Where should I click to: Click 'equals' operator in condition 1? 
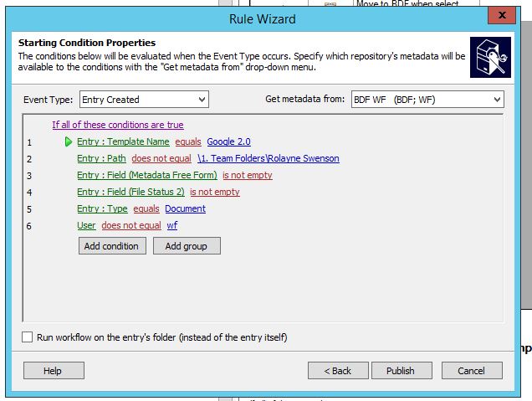point(188,141)
